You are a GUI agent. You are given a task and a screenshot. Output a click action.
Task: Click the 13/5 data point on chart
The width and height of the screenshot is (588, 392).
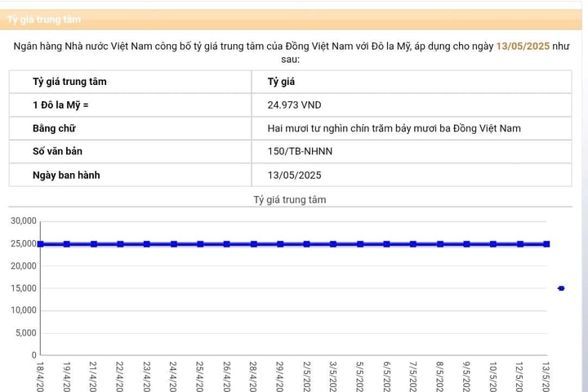[546, 244]
